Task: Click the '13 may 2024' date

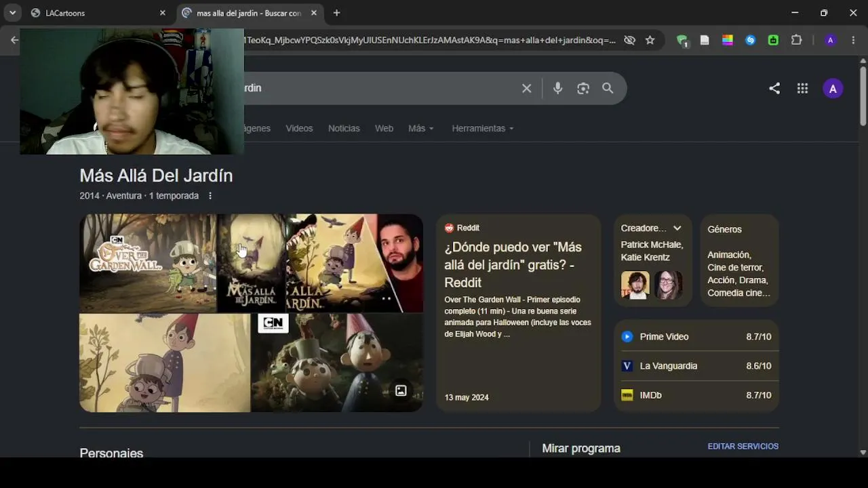Action: pos(467,397)
